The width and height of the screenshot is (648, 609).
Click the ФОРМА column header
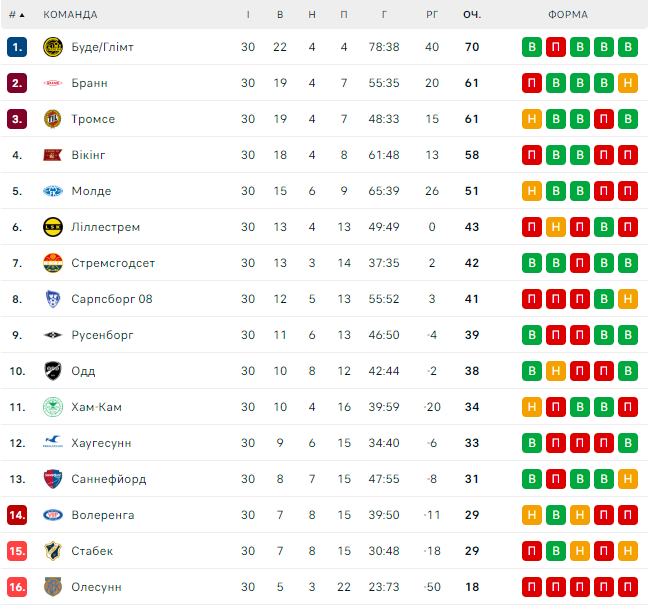point(568,15)
